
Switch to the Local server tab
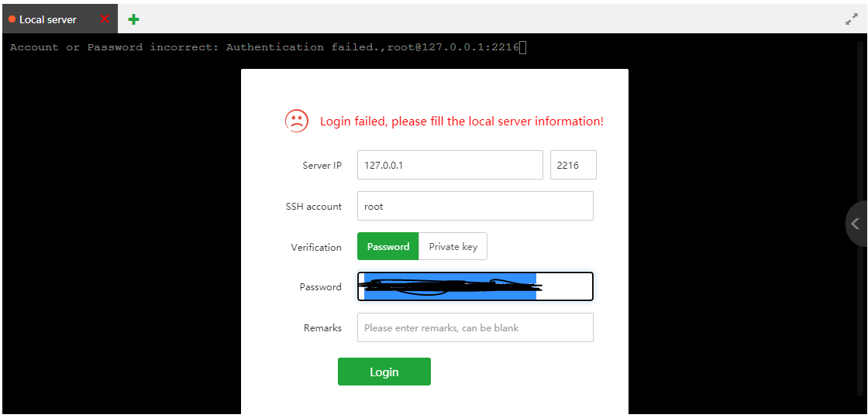48,19
